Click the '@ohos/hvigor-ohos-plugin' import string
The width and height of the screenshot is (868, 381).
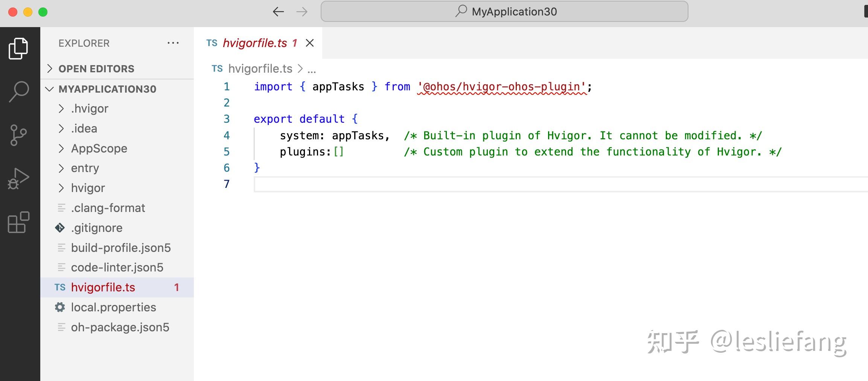point(502,87)
